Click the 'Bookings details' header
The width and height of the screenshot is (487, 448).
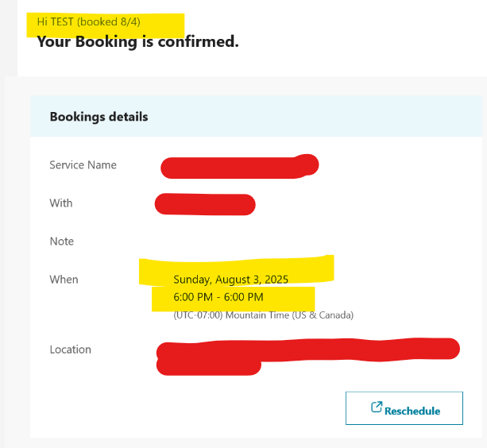[99, 117]
